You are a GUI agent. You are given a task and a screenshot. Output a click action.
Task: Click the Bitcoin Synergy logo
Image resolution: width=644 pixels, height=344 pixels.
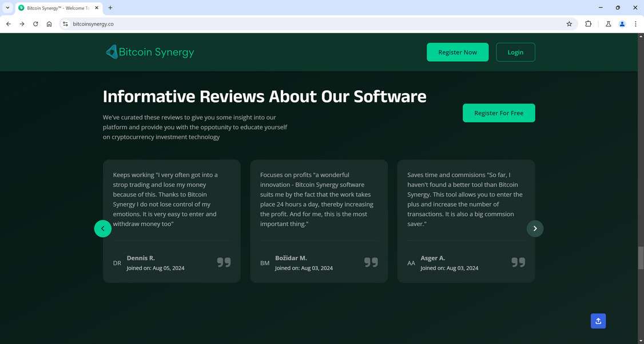click(149, 52)
